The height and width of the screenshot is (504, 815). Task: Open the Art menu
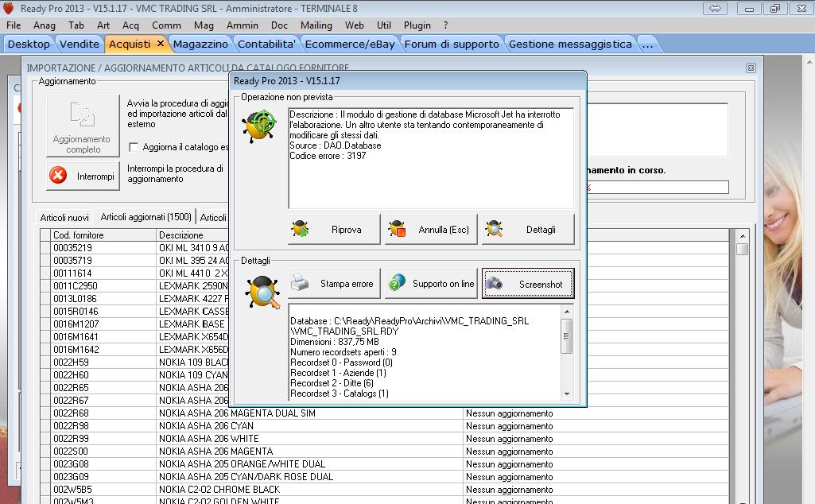pyautogui.click(x=103, y=25)
